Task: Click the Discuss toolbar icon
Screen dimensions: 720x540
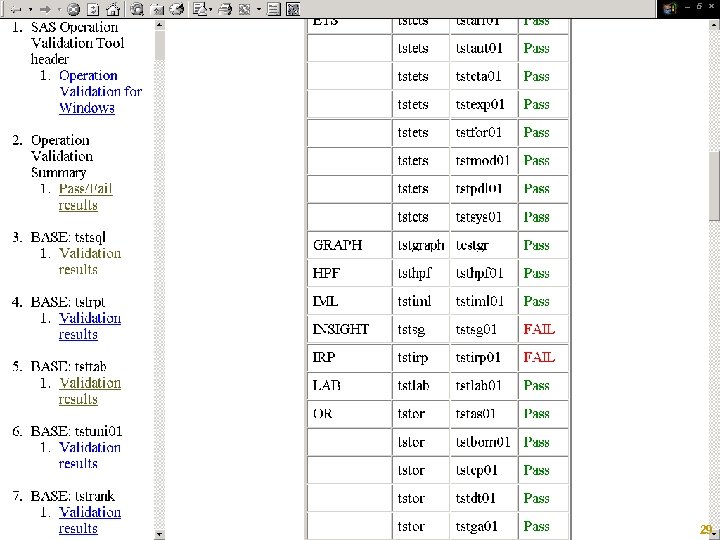Action: (274, 9)
